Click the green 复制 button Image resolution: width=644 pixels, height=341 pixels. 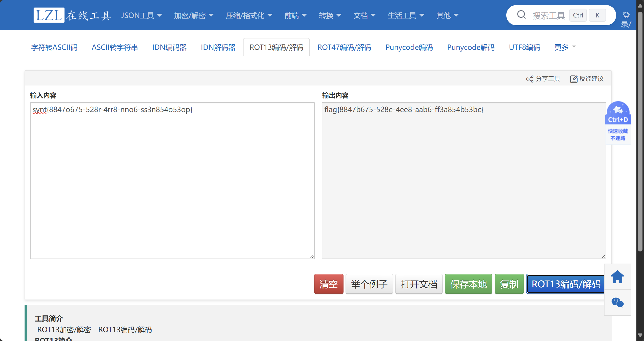(509, 284)
